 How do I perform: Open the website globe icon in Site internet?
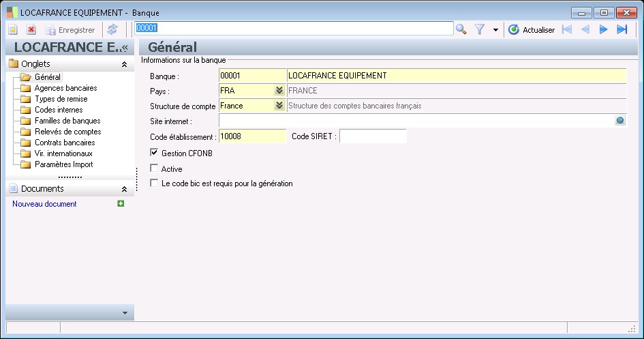[620, 121]
